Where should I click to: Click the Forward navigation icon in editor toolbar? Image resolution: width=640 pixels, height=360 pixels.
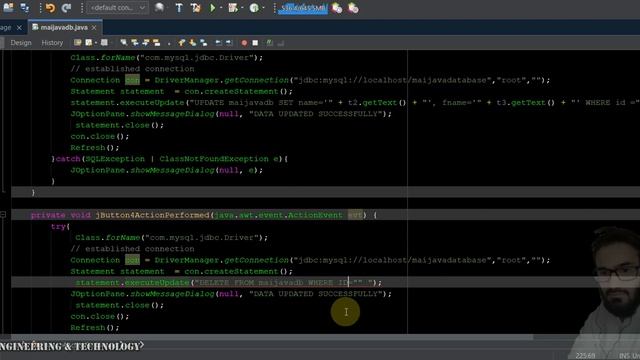[104, 42]
